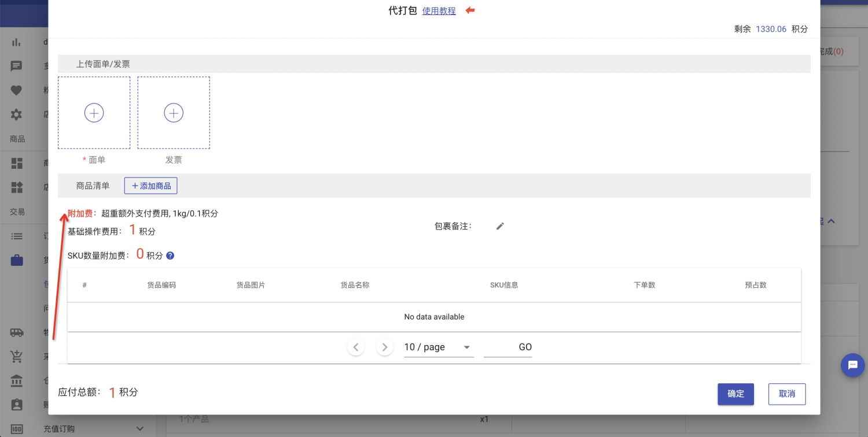Open the shopping cart sidebar icon
The image size is (868, 437).
(x=17, y=357)
